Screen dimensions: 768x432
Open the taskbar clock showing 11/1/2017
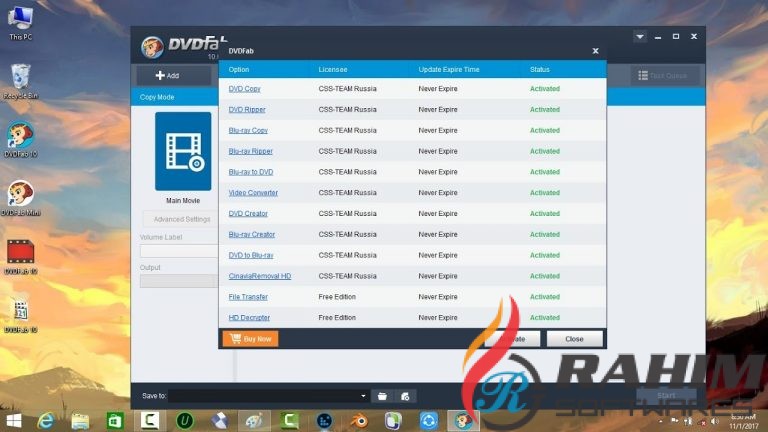coord(744,421)
